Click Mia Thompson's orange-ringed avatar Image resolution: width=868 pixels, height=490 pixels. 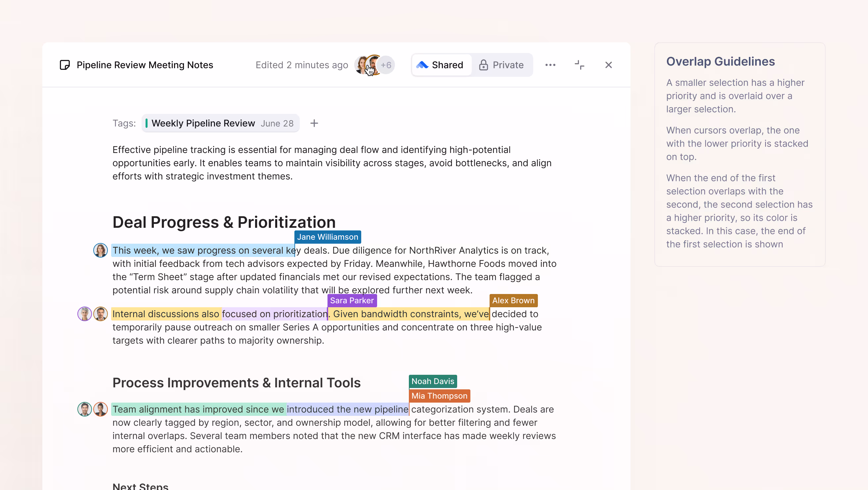point(101,409)
